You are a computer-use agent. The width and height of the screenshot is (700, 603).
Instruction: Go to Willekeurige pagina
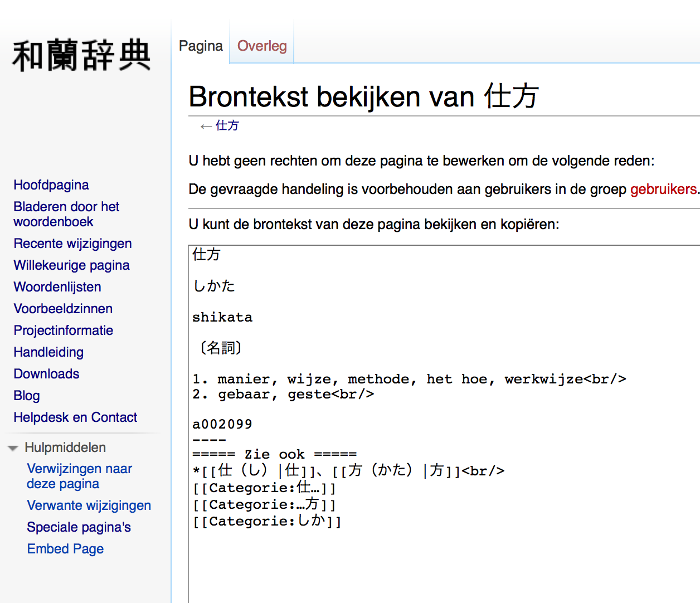point(71,265)
